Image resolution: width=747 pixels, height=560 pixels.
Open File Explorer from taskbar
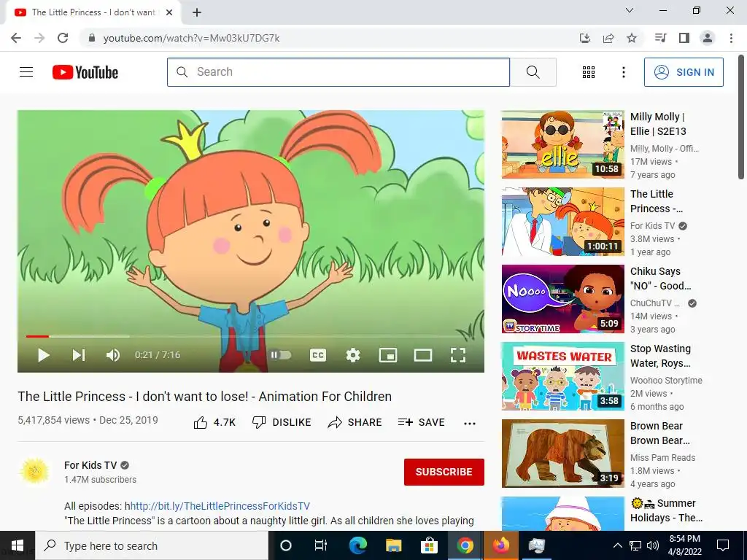pyautogui.click(x=393, y=545)
